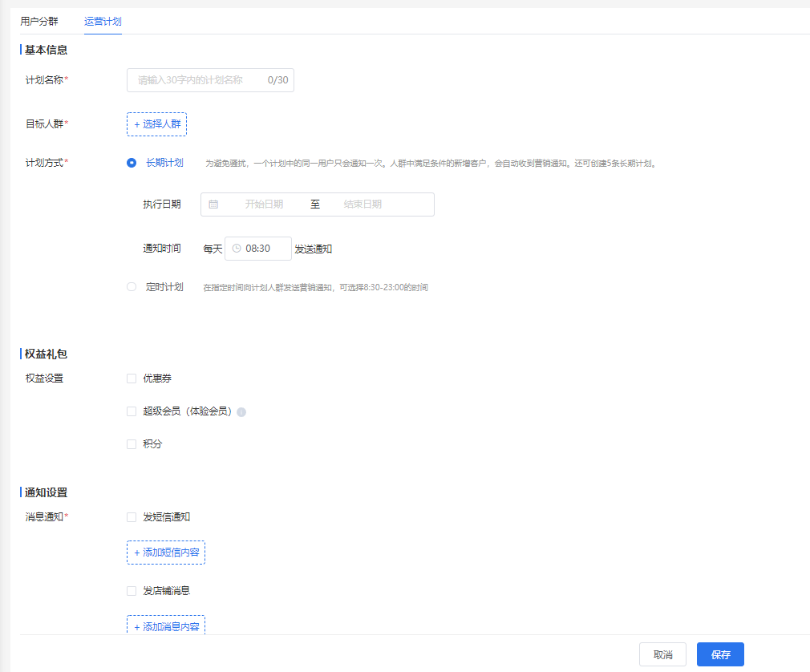Image resolution: width=810 pixels, height=672 pixels.
Task: Click the 保存 button
Action: pos(721,654)
